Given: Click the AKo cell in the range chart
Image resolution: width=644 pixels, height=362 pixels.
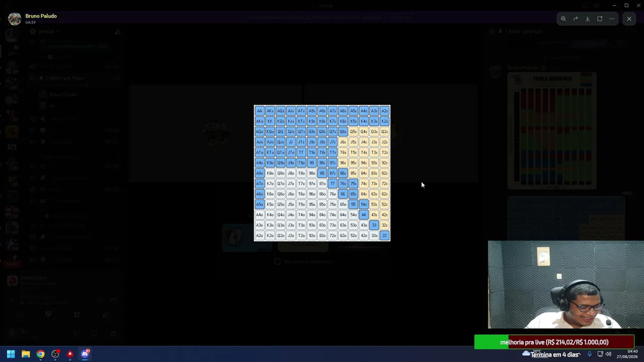Looking at the screenshot, I should [x=260, y=121].
